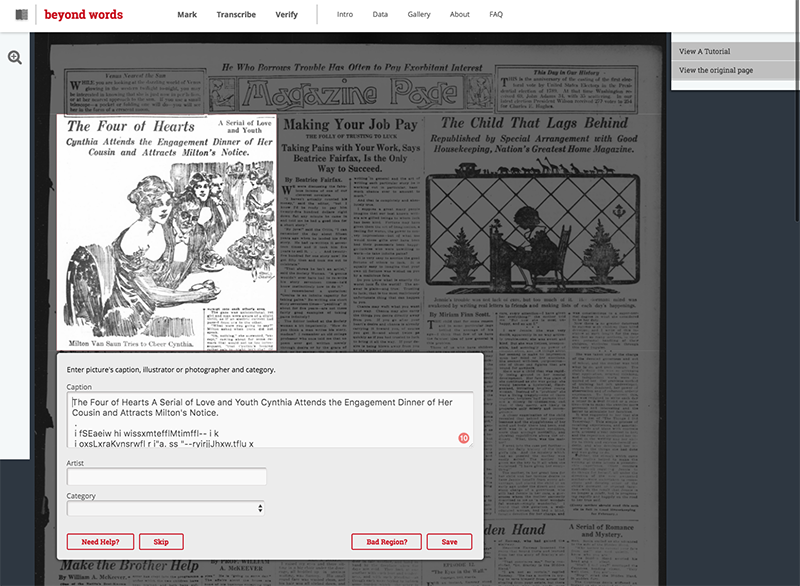
Task: Click View the original page
Action: [x=716, y=70]
